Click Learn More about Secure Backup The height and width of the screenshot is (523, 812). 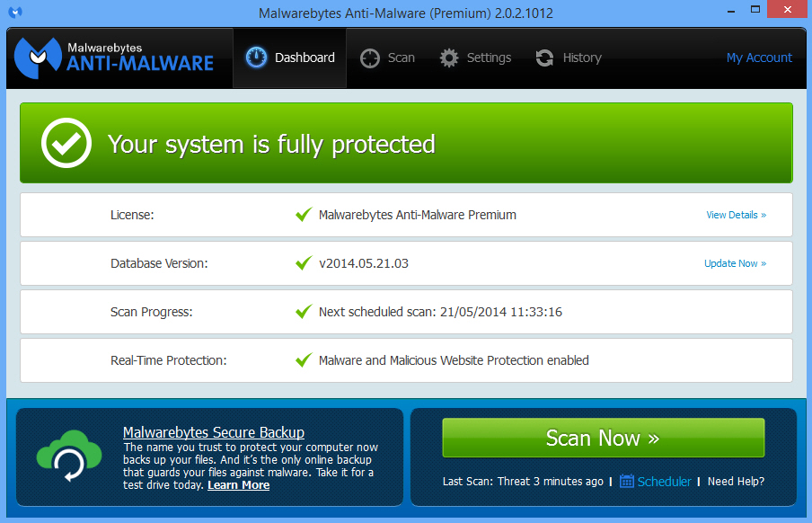238,485
